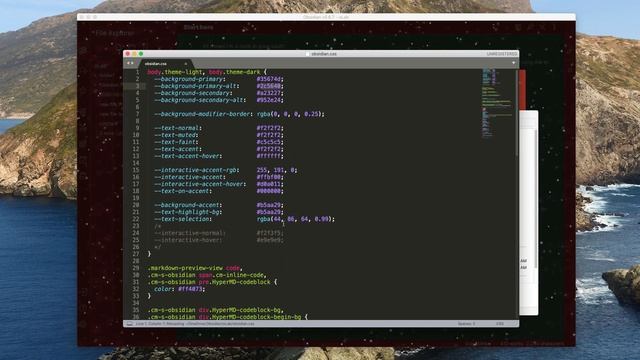640x360 pixels.
Task: Close the obsidian.css tab
Action: coord(186,64)
